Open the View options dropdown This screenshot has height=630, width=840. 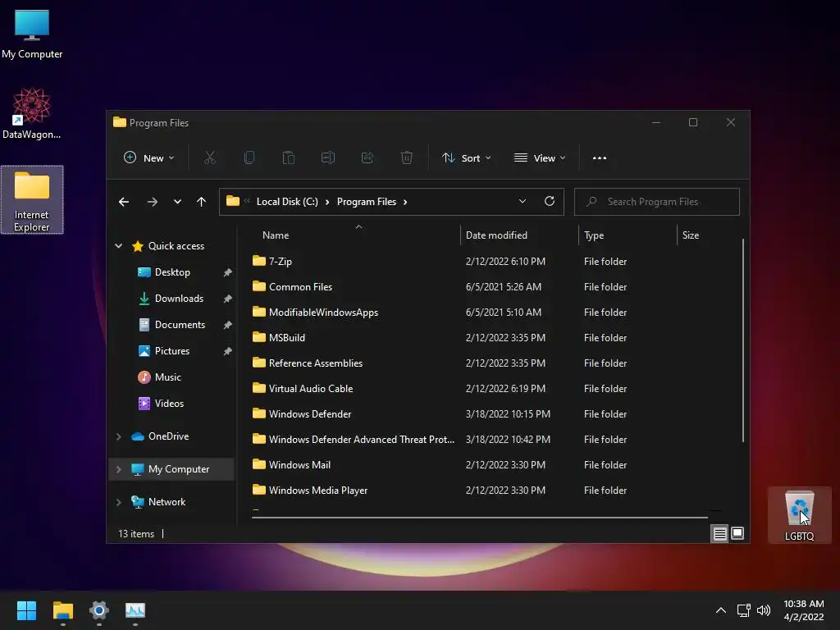pyautogui.click(x=540, y=158)
